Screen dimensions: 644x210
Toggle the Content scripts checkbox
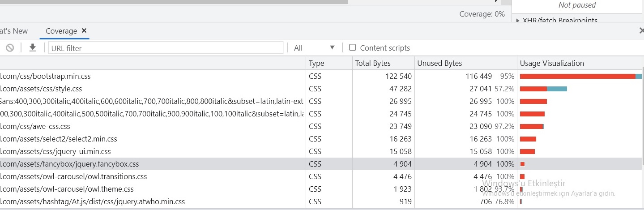[353, 47]
